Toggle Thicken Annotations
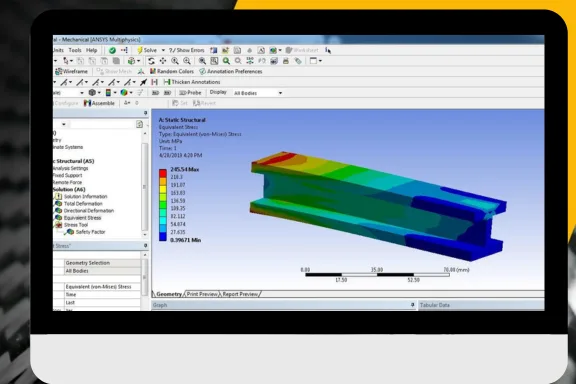 click(192, 82)
